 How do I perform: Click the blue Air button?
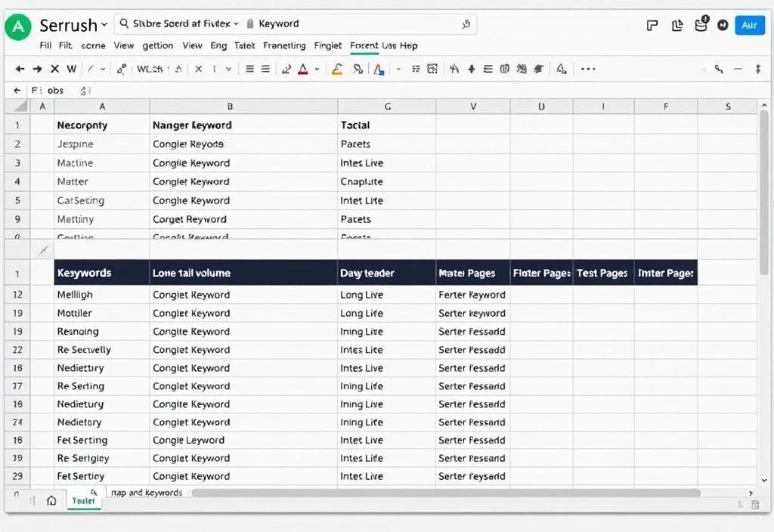pos(749,25)
